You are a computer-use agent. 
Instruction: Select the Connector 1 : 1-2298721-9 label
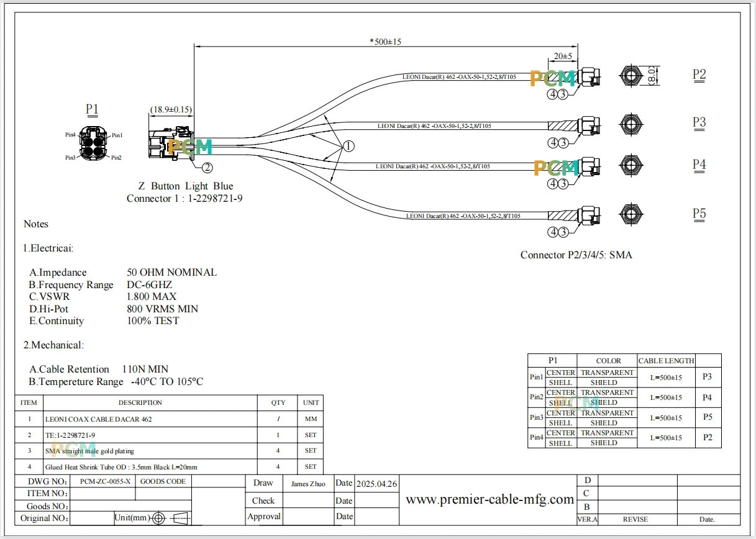(x=184, y=199)
